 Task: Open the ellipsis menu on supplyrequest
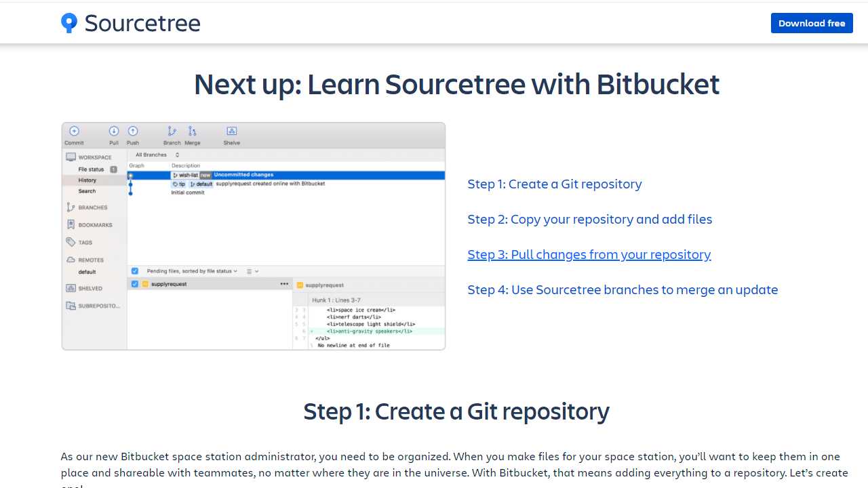point(284,284)
